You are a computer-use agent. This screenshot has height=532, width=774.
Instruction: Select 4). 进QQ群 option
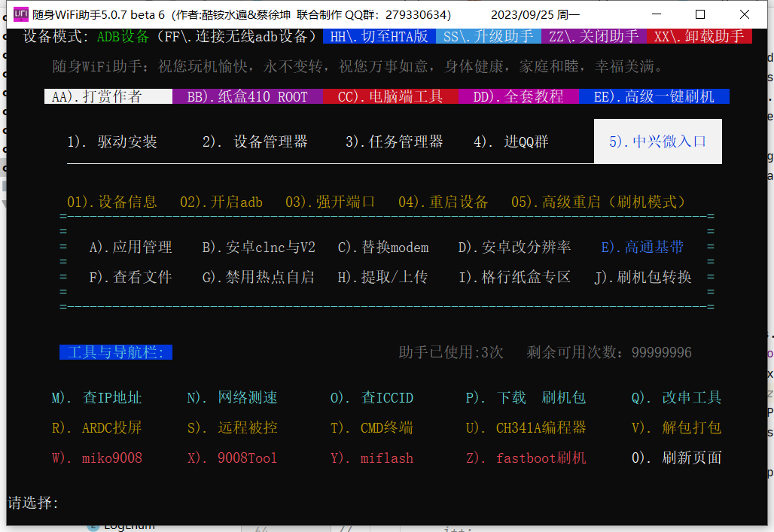[x=511, y=142]
